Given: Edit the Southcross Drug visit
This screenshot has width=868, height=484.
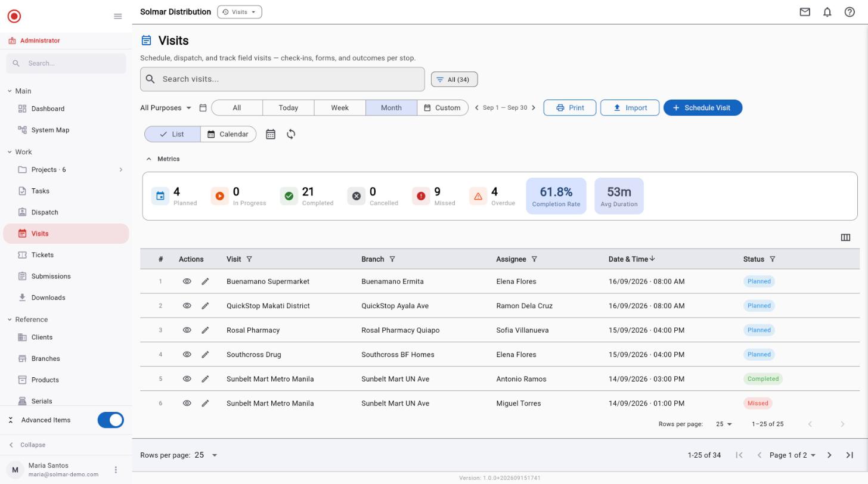Looking at the screenshot, I should [x=205, y=355].
